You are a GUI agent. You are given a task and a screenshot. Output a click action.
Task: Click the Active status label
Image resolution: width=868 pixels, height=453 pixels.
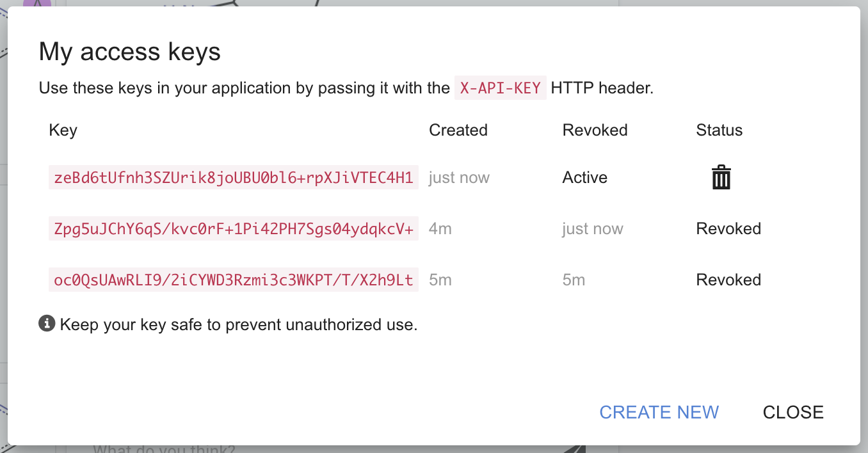pos(584,177)
